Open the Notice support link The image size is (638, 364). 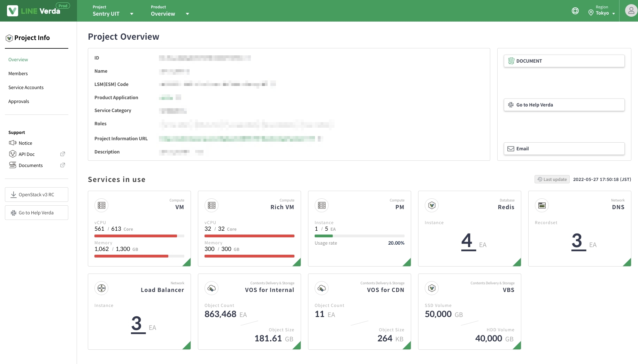click(25, 143)
